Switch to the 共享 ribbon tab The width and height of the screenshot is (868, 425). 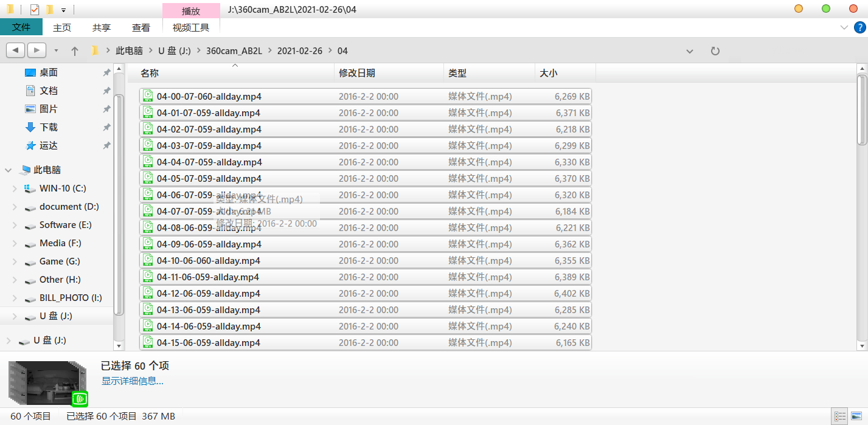pos(102,27)
